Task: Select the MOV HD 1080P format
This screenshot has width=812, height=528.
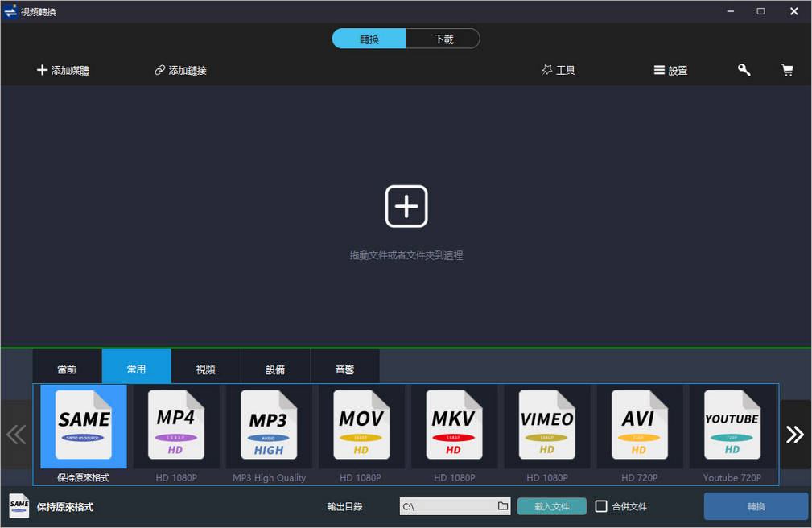Action: click(x=361, y=426)
